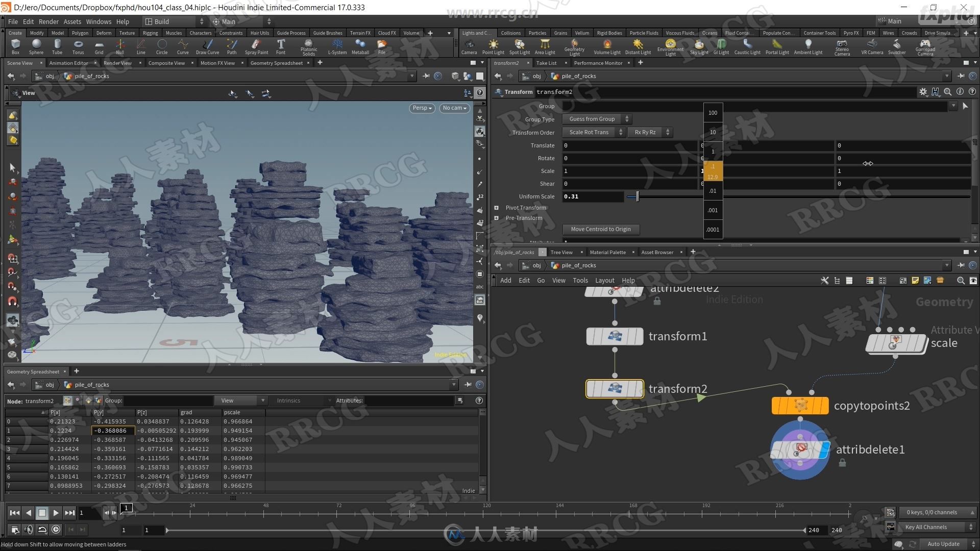Open Transform Order Scale Rot Trans dropdown
The height and width of the screenshot is (551, 980).
click(594, 132)
